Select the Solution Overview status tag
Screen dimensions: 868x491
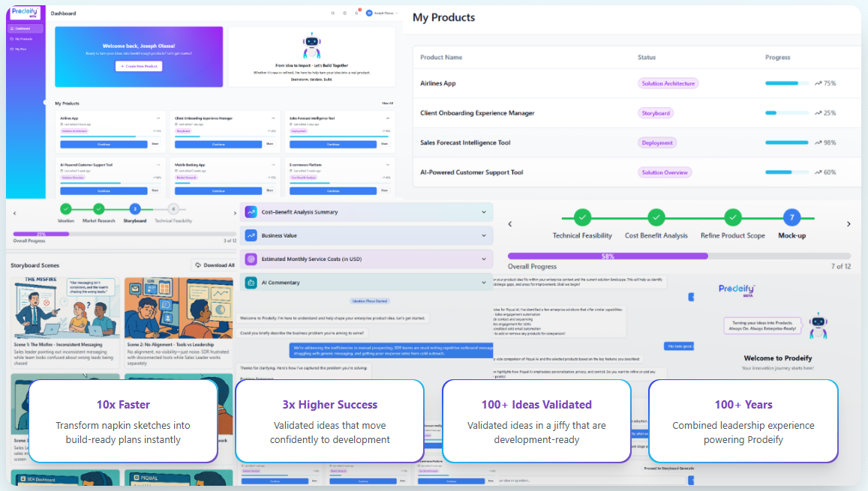coord(664,172)
